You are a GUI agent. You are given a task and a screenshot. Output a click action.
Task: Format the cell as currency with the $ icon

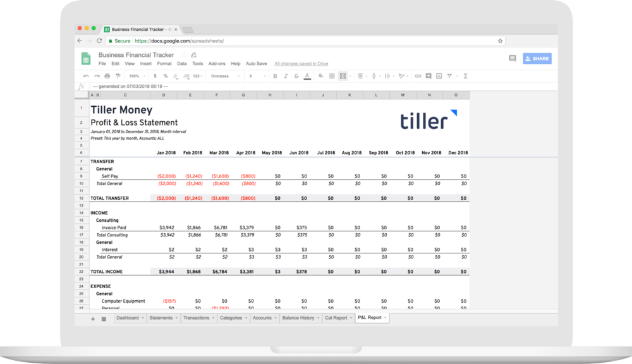[x=155, y=76]
